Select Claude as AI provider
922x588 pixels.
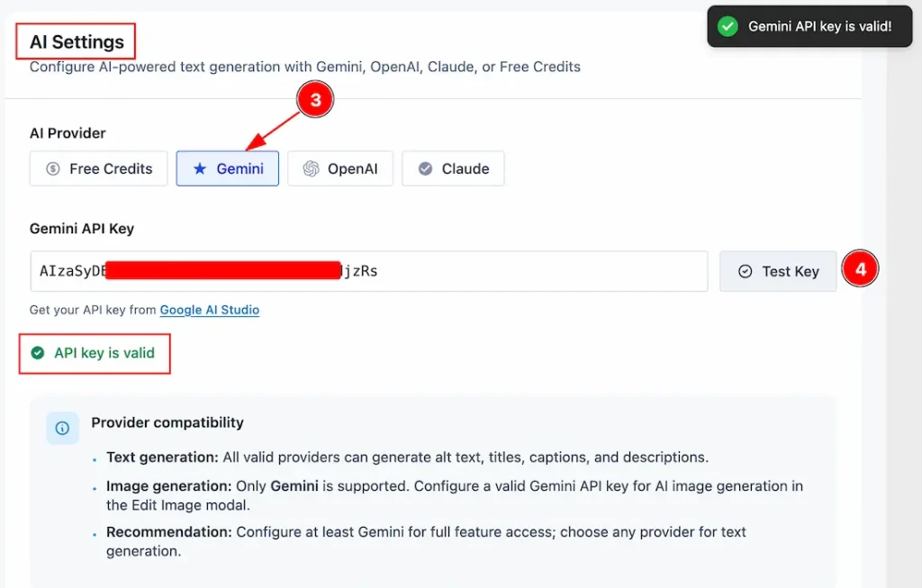[453, 168]
